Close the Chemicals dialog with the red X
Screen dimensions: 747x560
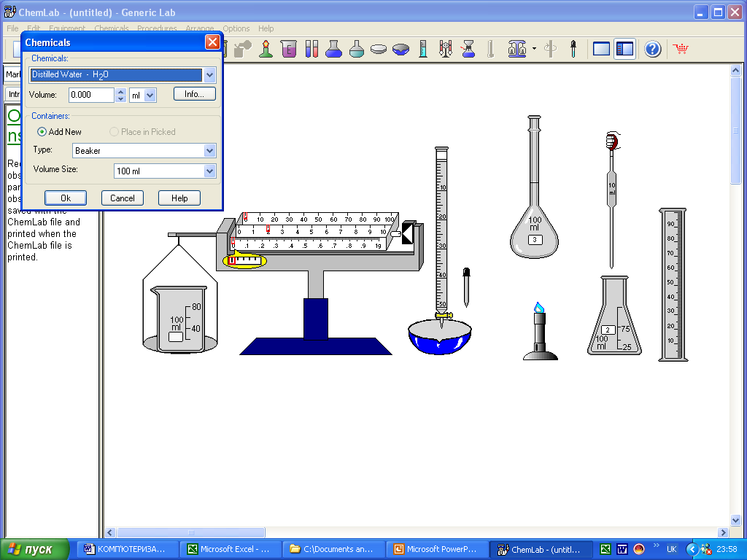click(x=212, y=42)
